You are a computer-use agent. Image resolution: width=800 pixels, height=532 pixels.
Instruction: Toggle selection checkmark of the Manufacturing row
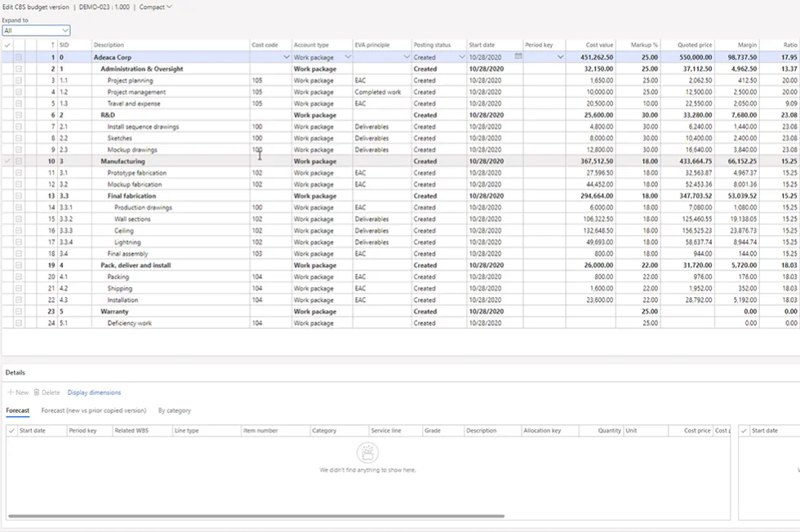pyautogui.click(x=7, y=162)
